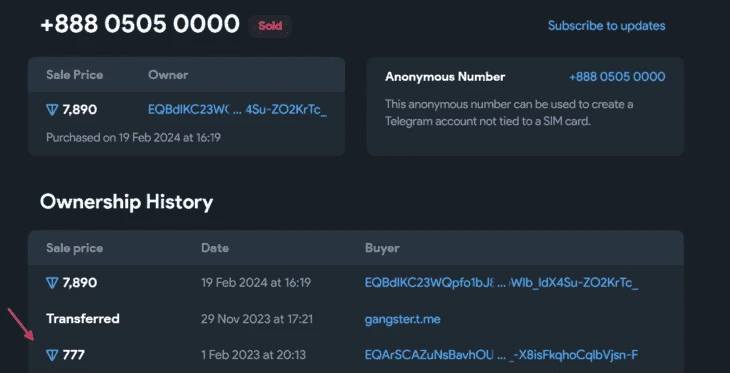Click the 1 Feb 2023 at 20:13 date
Screen dimensions: 730x373
(x=254, y=355)
